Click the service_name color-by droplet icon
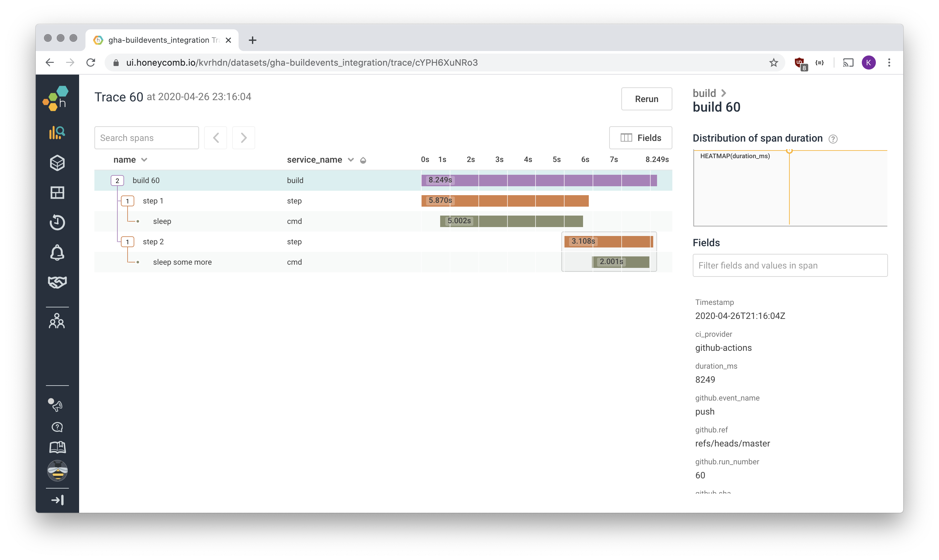Screen dimensions: 939x560 (x=363, y=160)
